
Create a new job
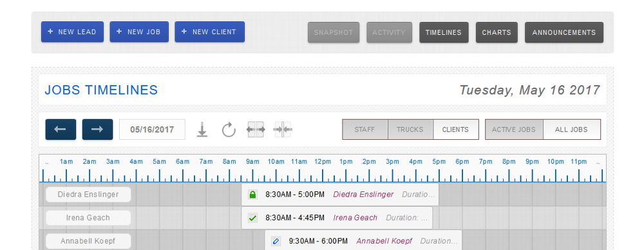tap(139, 32)
